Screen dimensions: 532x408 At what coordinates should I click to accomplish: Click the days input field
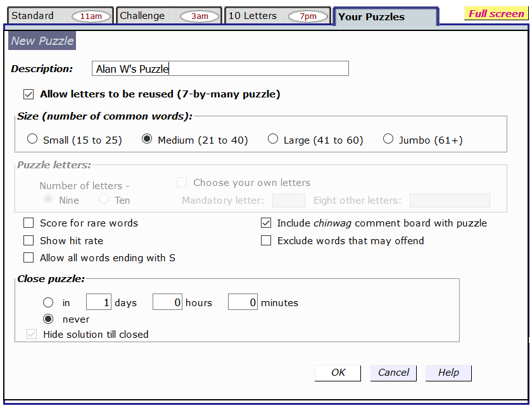tap(99, 302)
